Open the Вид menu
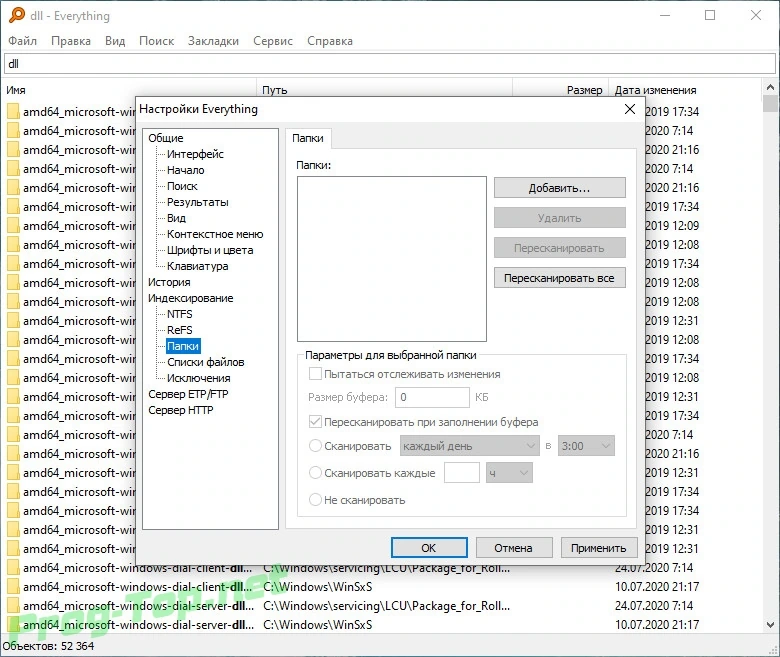Image resolution: width=780 pixels, height=657 pixels. (115, 41)
